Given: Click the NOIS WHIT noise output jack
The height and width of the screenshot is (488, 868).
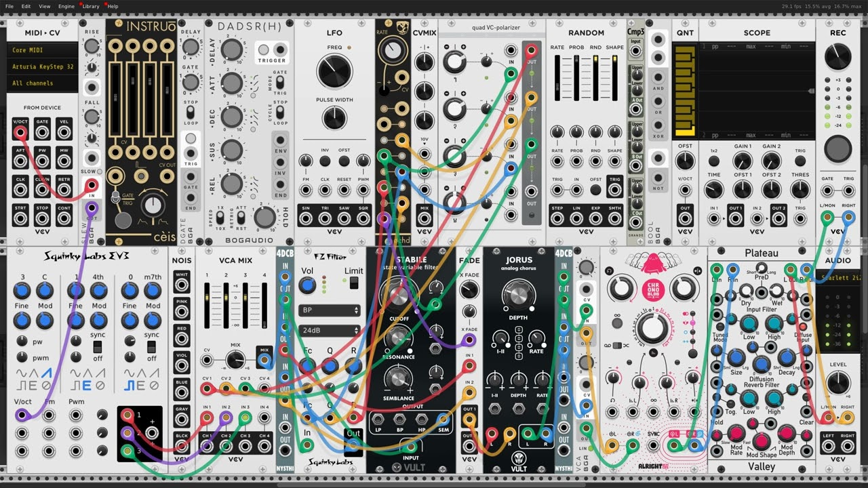Looking at the screenshot, I should (x=182, y=283).
